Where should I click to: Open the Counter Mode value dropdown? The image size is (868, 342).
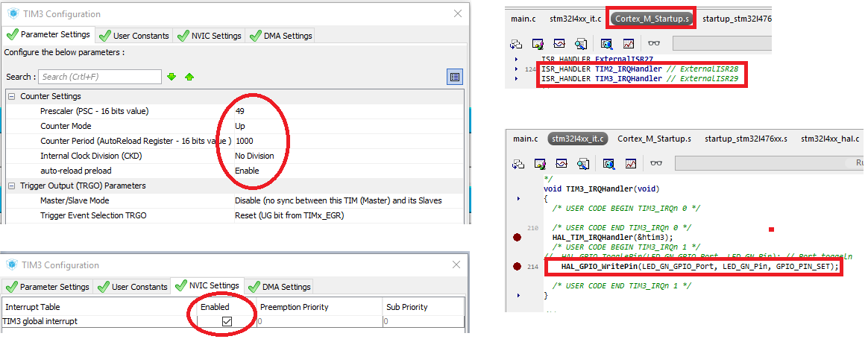(x=343, y=126)
